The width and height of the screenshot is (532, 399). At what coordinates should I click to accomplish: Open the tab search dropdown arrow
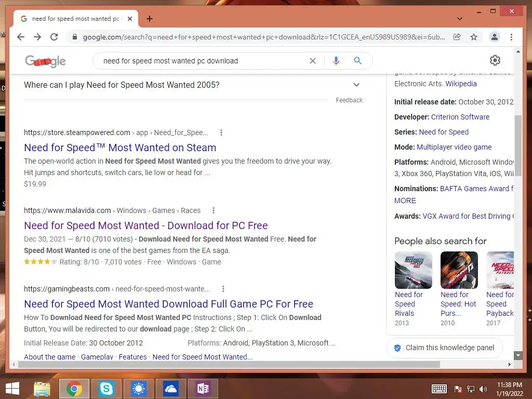click(x=459, y=19)
